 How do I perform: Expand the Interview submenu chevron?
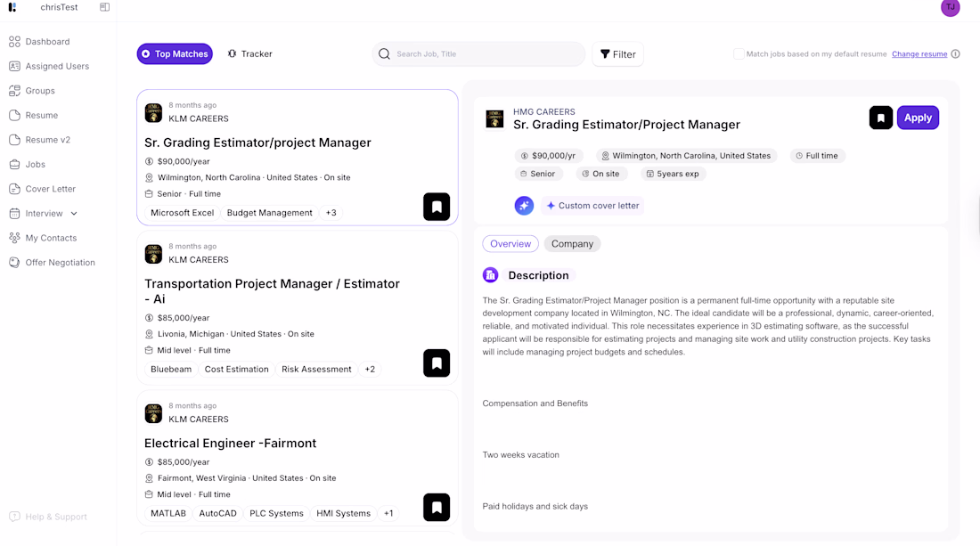(x=74, y=214)
